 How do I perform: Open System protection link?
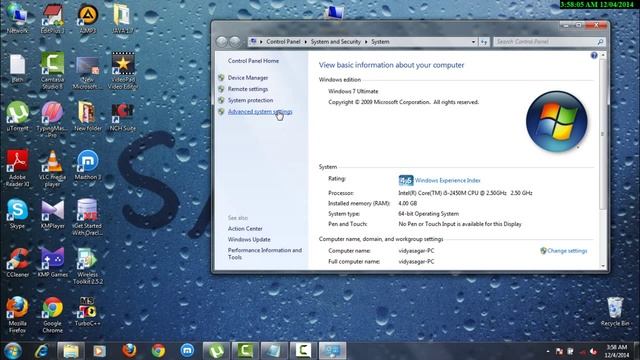tap(250, 100)
